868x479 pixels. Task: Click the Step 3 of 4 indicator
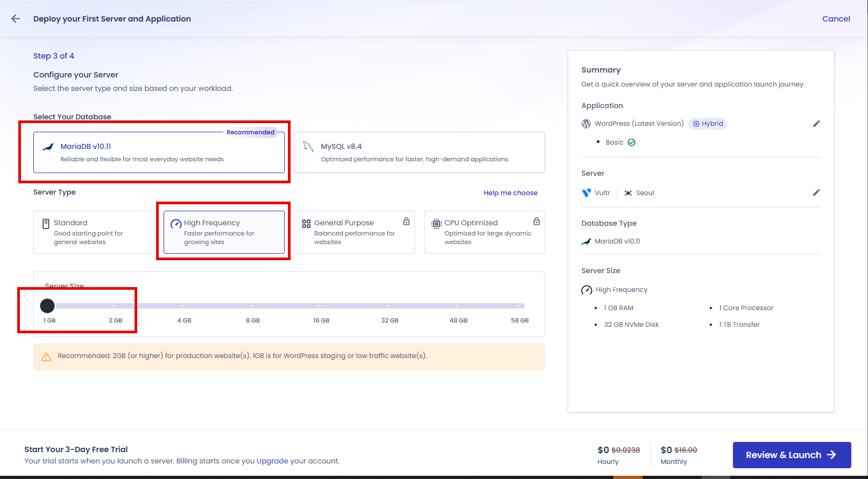click(54, 56)
